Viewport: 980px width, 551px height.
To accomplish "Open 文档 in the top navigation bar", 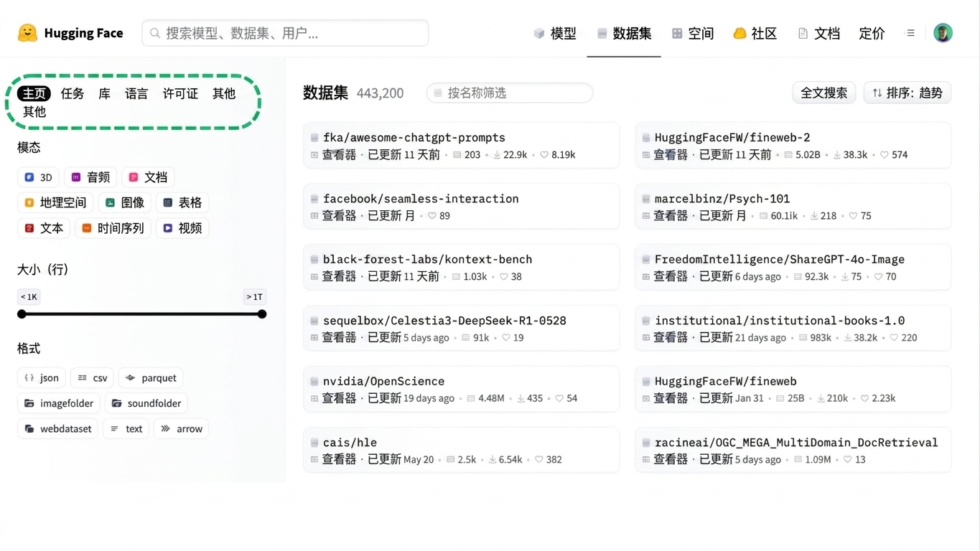I will click(818, 33).
